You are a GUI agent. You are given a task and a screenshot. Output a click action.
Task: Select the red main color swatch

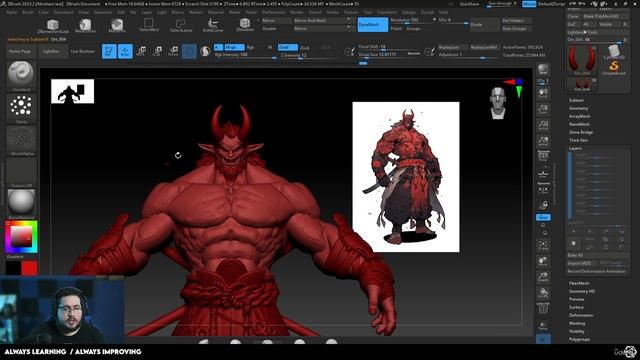[29, 268]
